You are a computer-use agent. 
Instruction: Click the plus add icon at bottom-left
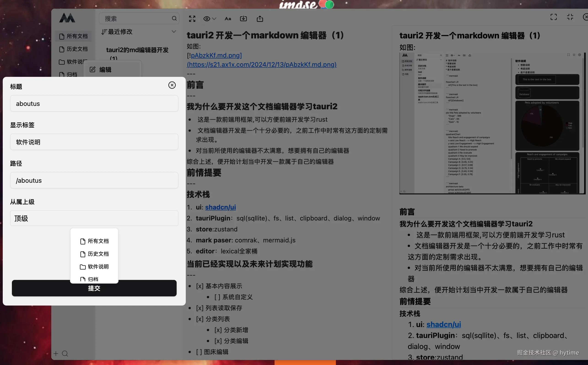56,354
